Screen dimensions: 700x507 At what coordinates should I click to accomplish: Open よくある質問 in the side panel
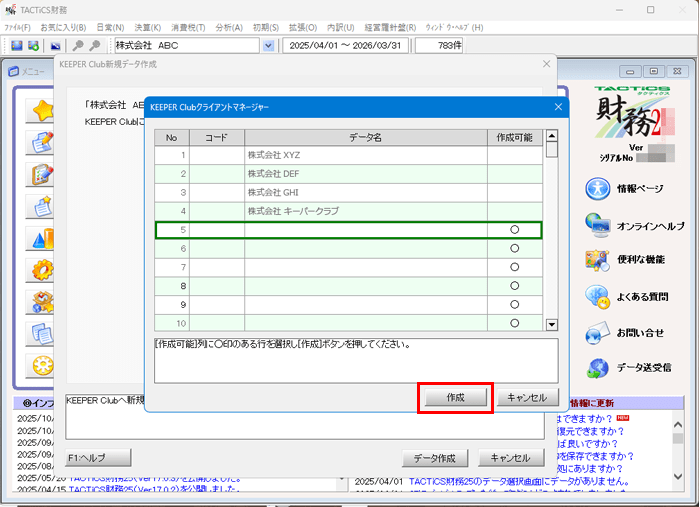point(598,296)
